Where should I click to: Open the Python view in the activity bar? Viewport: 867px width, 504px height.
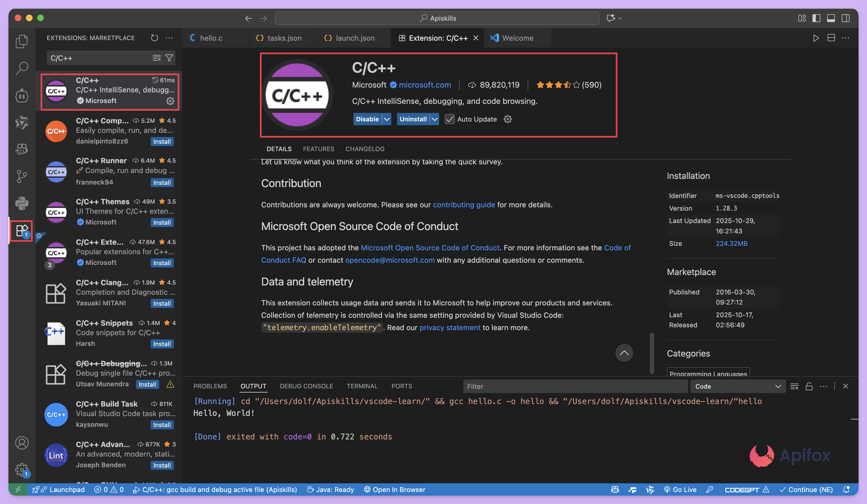point(22,203)
